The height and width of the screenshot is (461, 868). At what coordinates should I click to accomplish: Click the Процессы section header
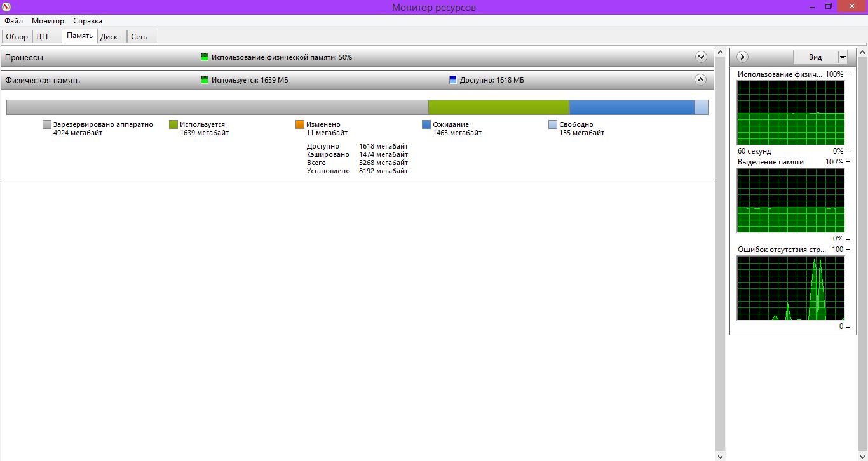pos(357,57)
